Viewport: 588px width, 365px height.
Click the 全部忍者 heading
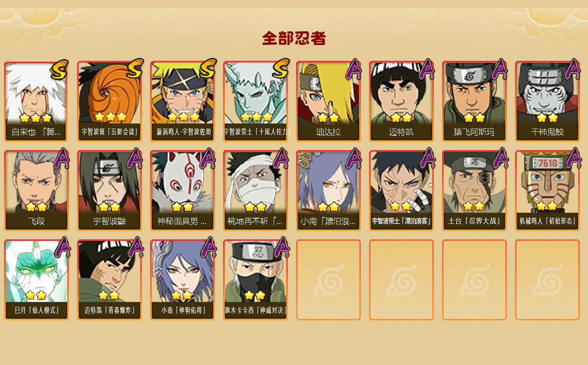pos(294,38)
